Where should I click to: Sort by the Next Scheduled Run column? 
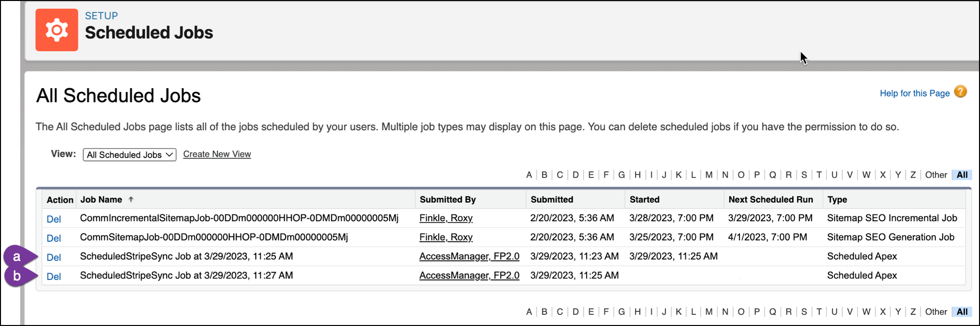point(770,199)
